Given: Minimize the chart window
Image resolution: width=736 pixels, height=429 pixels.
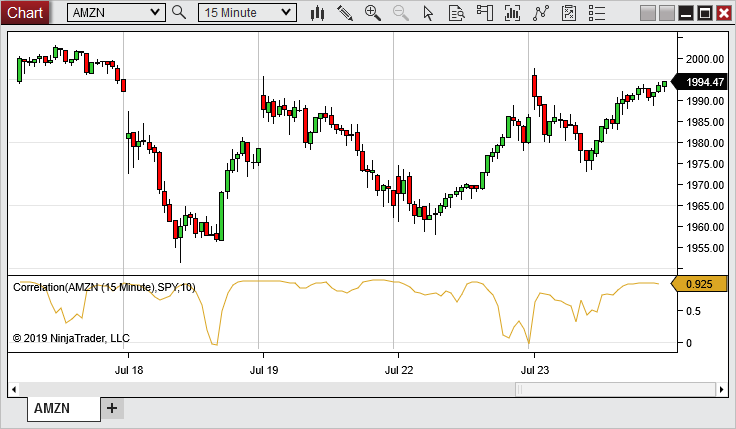Looking at the screenshot, I should click(686, 13).
